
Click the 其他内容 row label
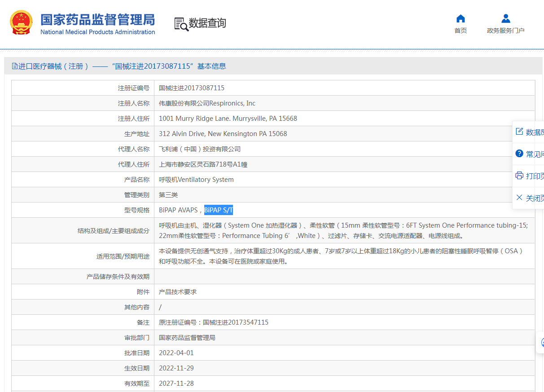(x=137, y=307)
